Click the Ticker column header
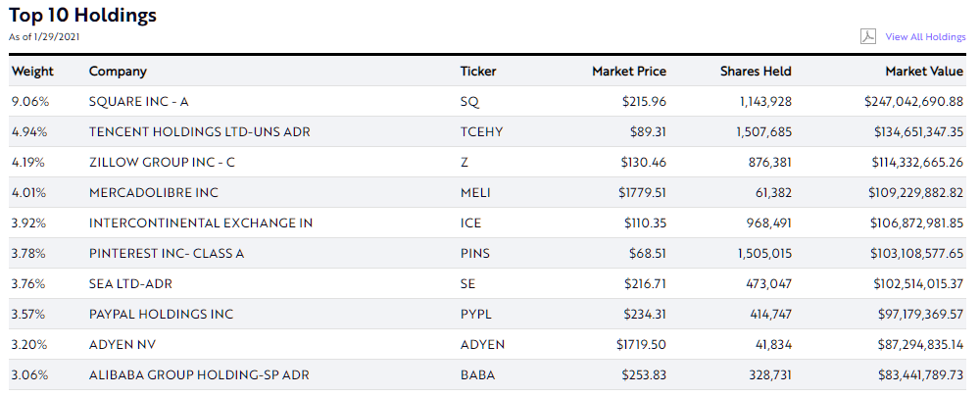980x396 pixels. coord(478,72)
